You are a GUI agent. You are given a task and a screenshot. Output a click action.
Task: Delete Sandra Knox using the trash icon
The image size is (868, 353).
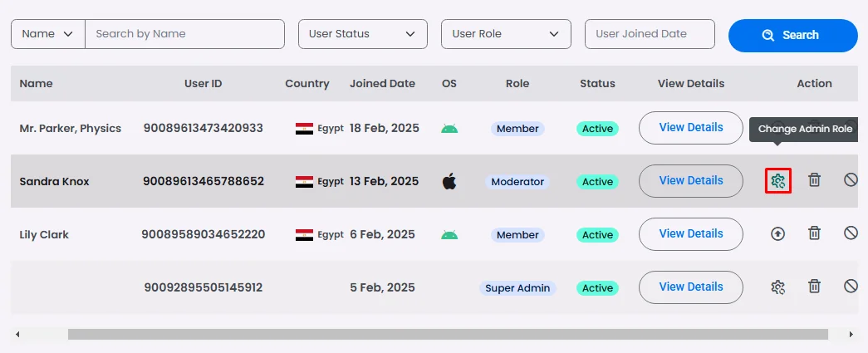(815, 180)
